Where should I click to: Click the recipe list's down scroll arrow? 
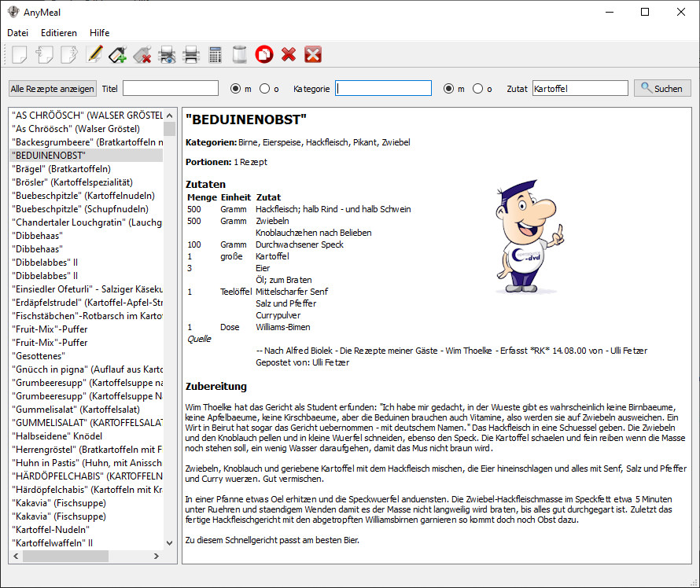click(169, 542)
